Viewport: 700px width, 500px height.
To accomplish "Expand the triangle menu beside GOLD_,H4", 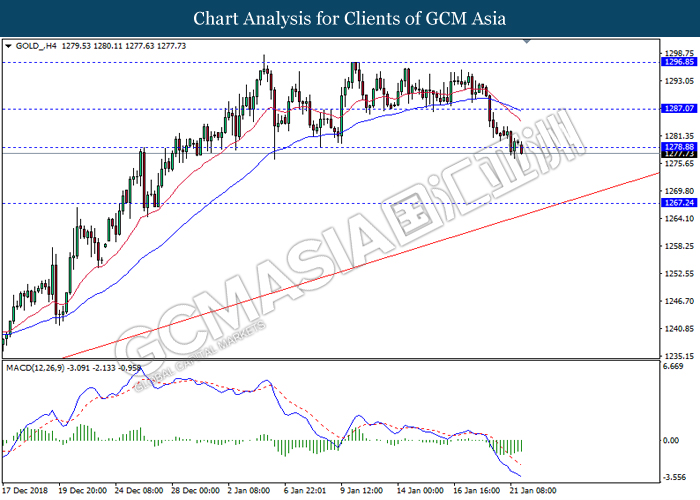I will pyautogui.click(x=8, y=46).
